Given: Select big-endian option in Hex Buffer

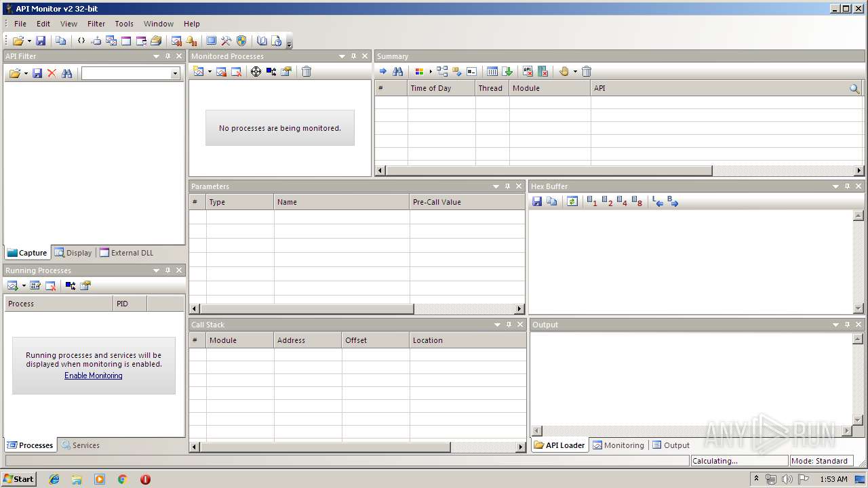Looking at the screenshot, I should (673, 201).
